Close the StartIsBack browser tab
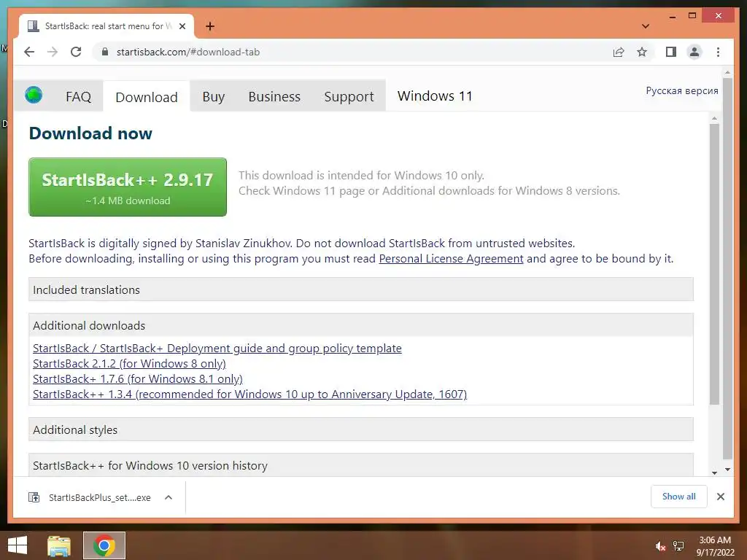 pos(182,26)
